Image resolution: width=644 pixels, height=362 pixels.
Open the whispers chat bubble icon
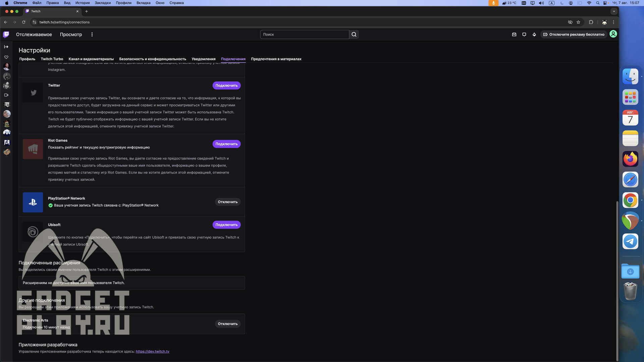tap(524, 35)
